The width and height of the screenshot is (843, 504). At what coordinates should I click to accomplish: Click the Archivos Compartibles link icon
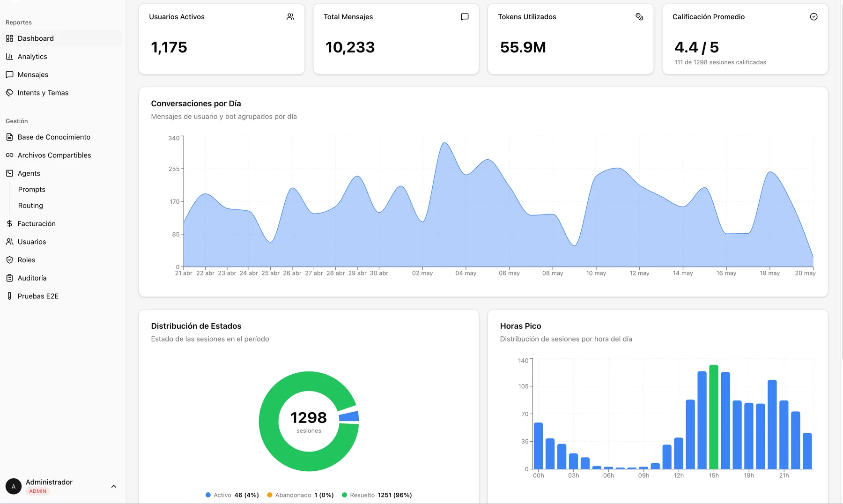(x=9, y=155)
